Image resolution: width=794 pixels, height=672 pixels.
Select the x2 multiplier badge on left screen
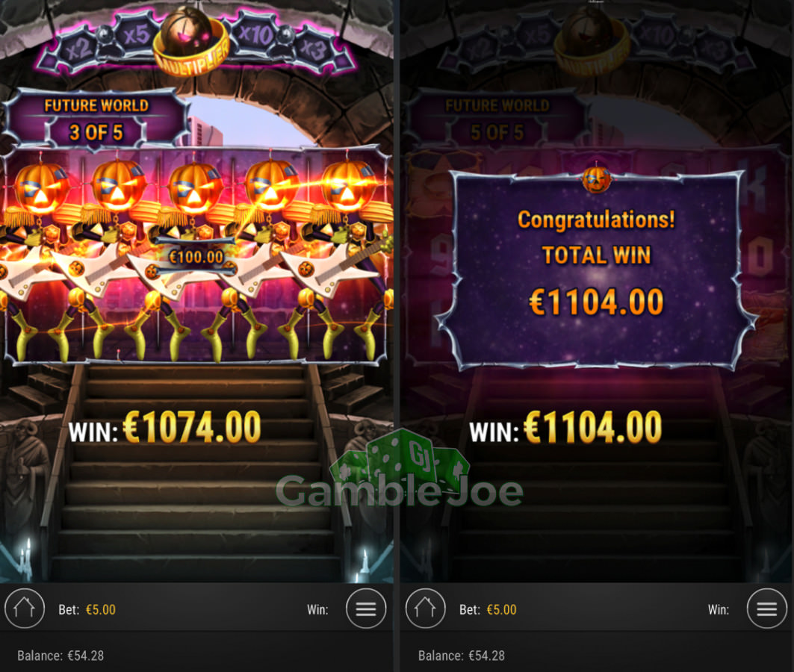(78, 49)
